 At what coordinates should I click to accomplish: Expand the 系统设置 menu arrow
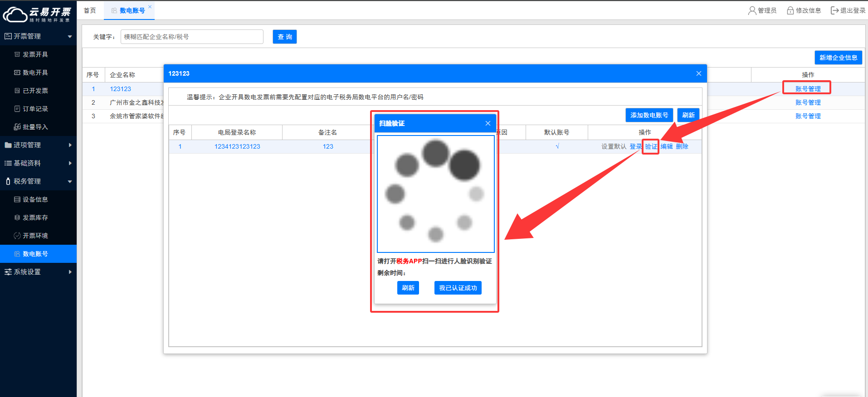pos(70,272)
